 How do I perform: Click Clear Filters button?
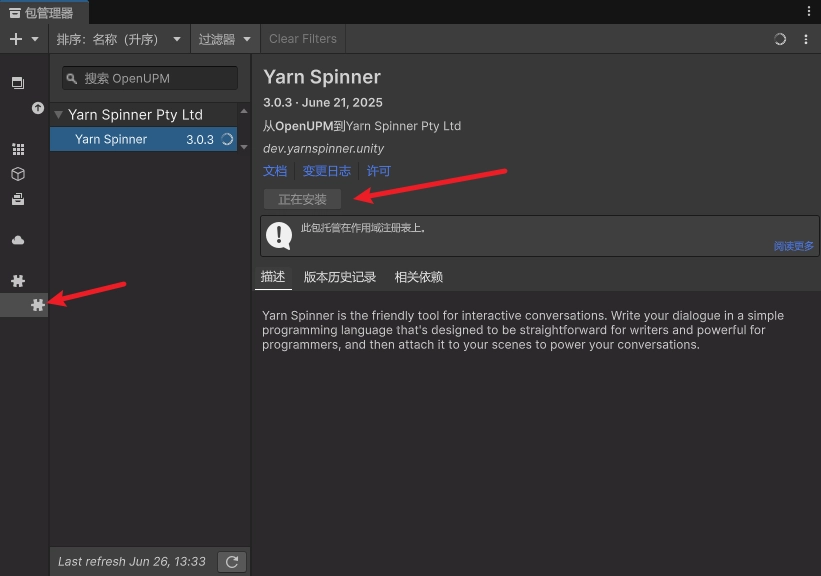pyautogui.click(x=303, y=39)
